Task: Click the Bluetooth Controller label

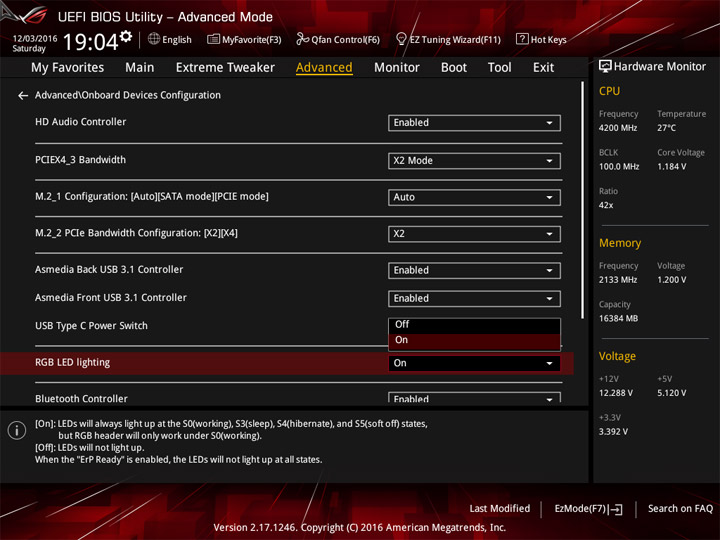Action: (81, 399)
